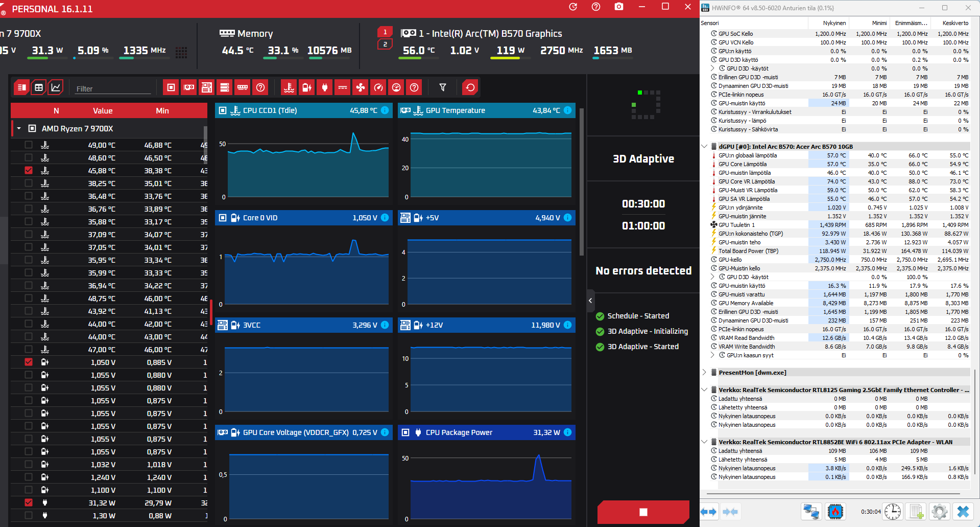The image size is (980, 527).
Task: Toggle the voltage sensor type filter
Action: click(x=307, y=88)
